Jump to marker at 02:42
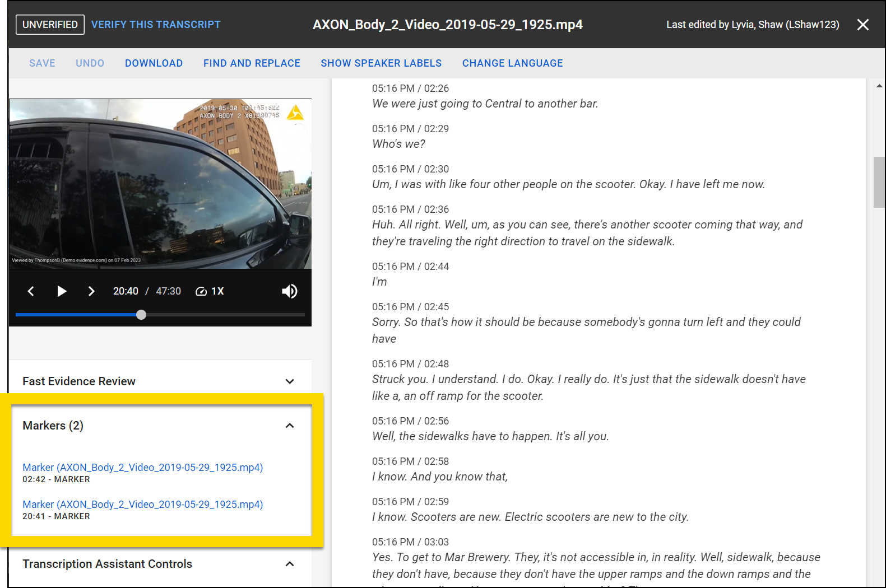The height and width of the screenshot is (588, 886). point(142,468)
